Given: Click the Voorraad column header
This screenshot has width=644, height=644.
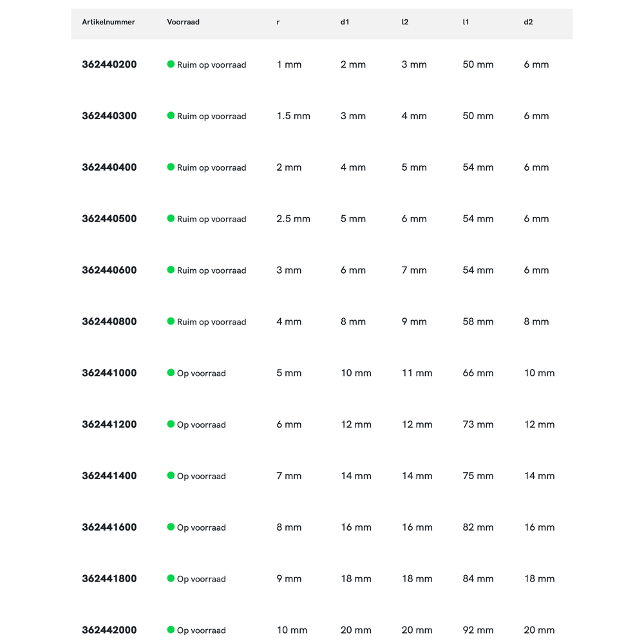Looking at the screenshot, I should (x=183, y=22).
